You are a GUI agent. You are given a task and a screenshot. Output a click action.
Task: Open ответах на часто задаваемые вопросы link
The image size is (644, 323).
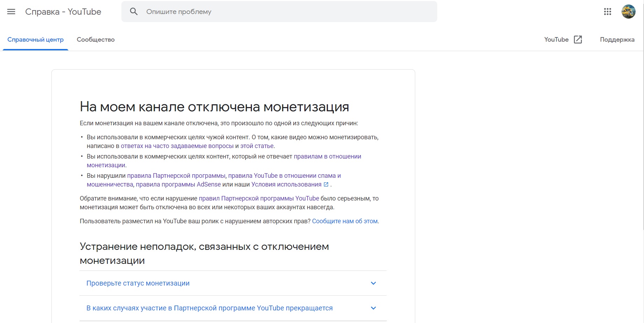pyautogui.click(x=177, y=146)
